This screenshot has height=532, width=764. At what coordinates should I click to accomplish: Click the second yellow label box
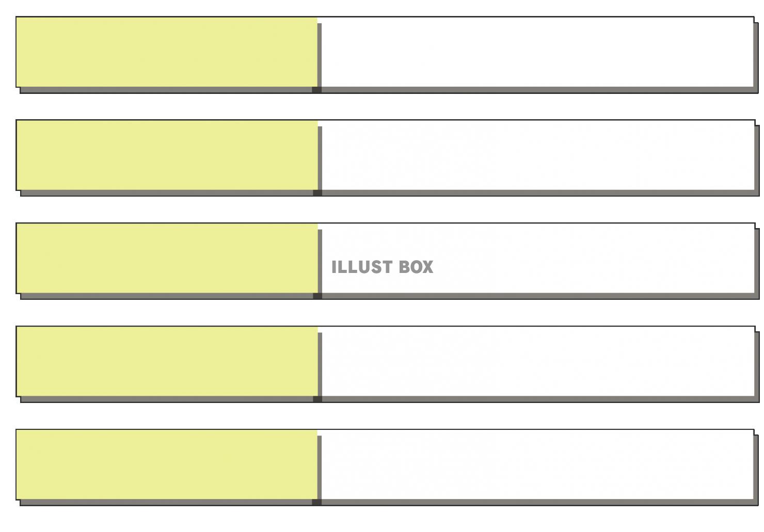tap(167, 155)
